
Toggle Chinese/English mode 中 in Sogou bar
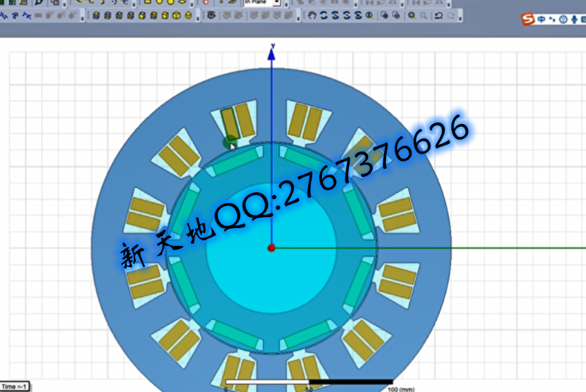pos(541,19)
